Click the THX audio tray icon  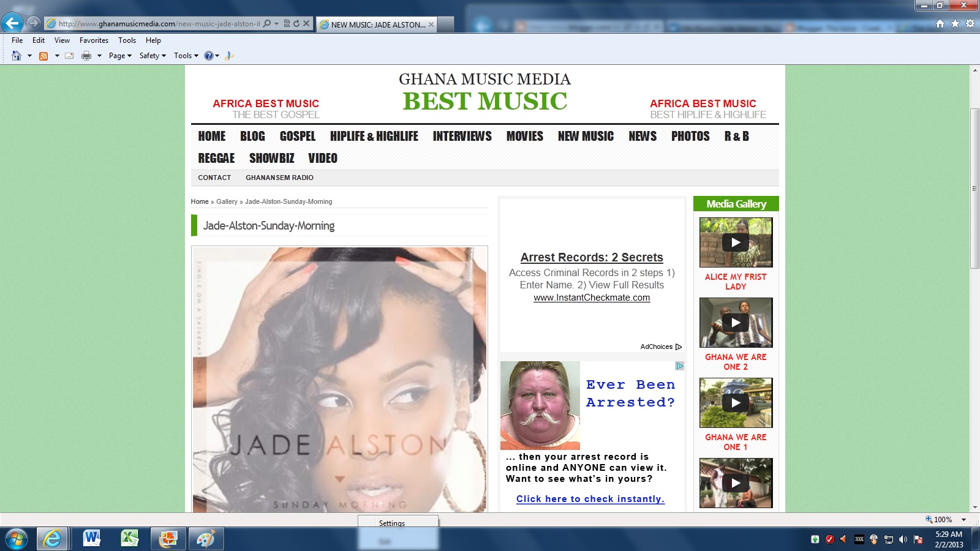(859, 539)
